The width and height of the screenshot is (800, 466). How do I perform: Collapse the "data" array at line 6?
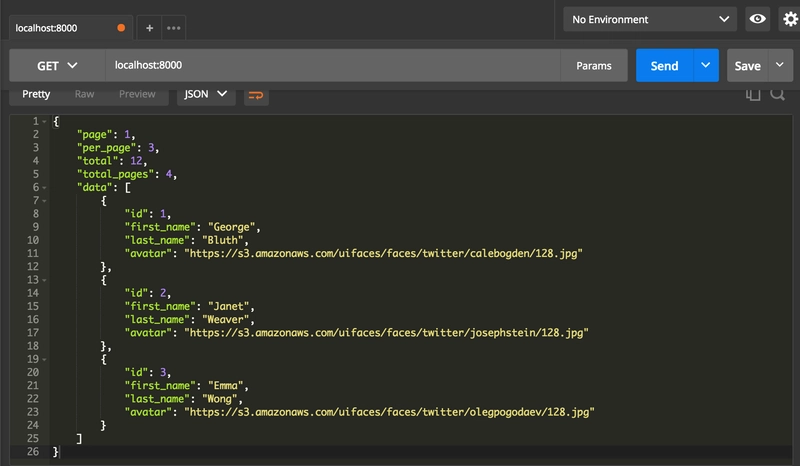click(x=44, y=187)
